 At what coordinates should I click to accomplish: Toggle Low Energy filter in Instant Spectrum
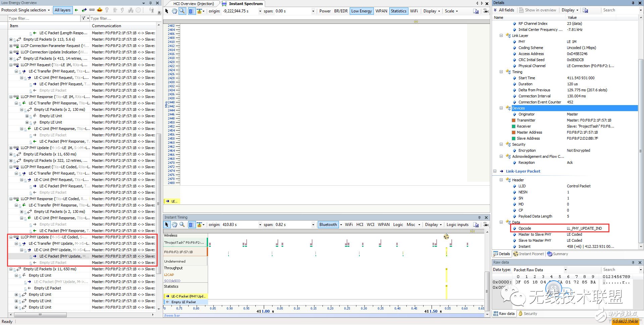click(361, 11)
